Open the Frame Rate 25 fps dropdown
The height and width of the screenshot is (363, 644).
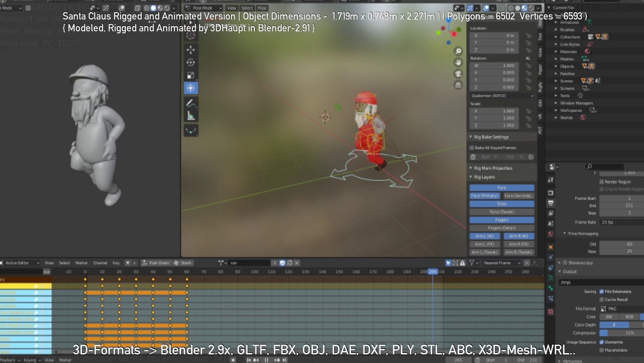(621, 222)
